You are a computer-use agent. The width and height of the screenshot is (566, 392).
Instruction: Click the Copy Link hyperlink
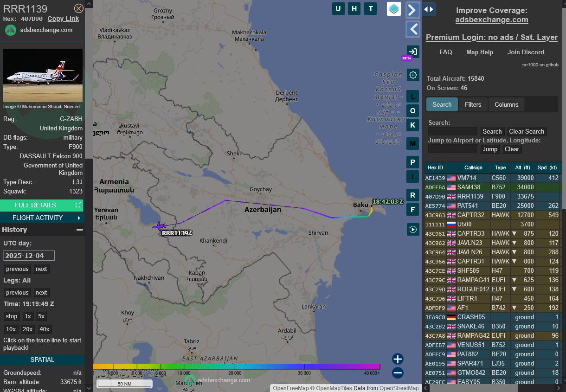(63, 19)
